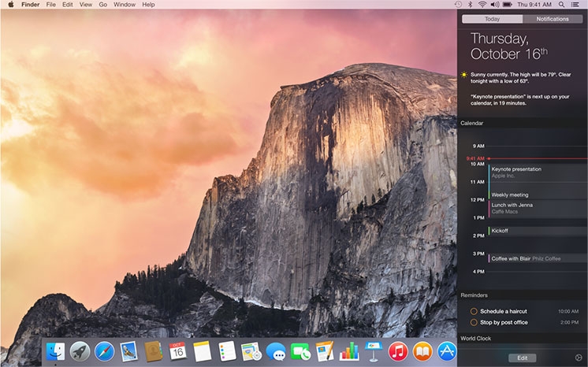Launch iTunes music icon in Dock
The width and height of the screenshot is (588, 367).
point(397,350)
